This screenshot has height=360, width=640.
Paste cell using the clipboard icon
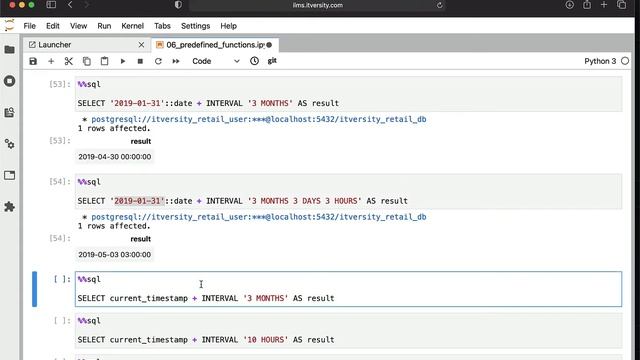[104, 61]
